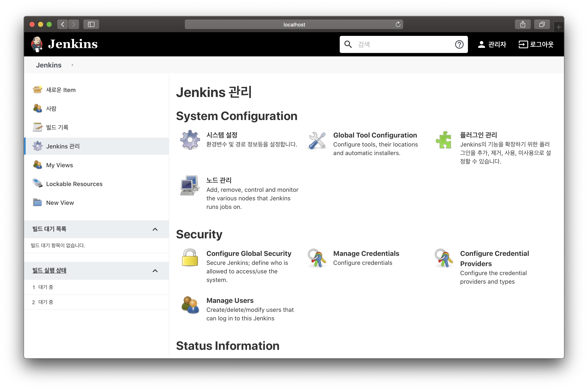The width and height of the screenshot is (588, 390).
Task: Open Lockable Resources in sidebar
Action: 74,184
